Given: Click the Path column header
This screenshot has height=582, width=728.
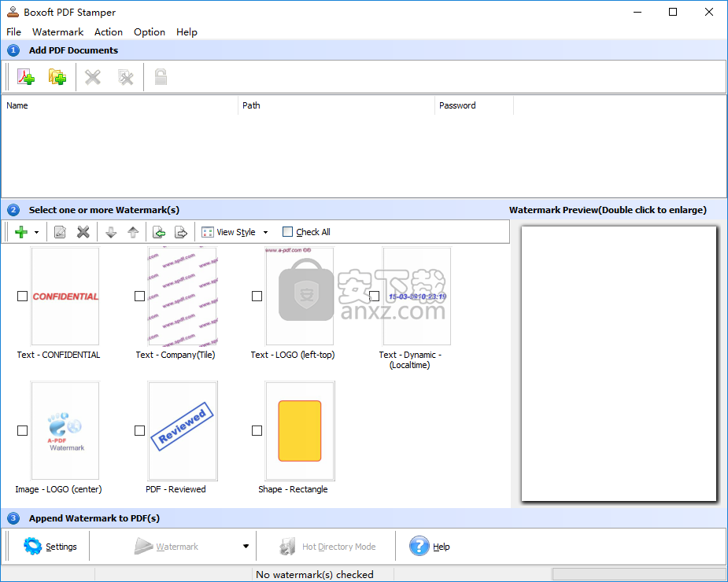Looking at the screenshot, I should pyautogui.click(x=336, y=105).
